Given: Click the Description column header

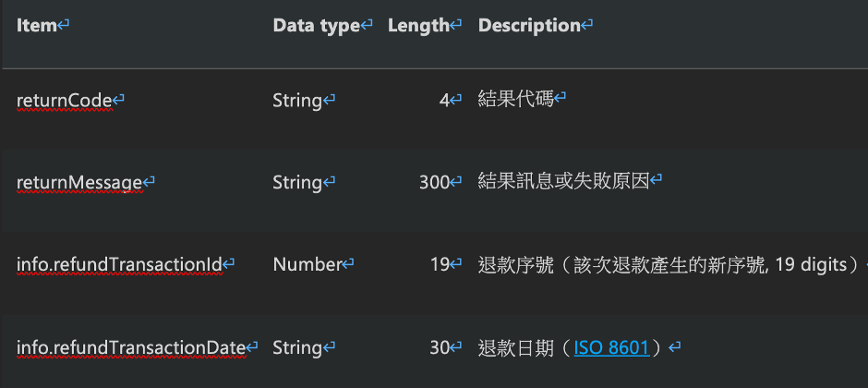Looking at the screenshot, I should [x=528, y=26].
